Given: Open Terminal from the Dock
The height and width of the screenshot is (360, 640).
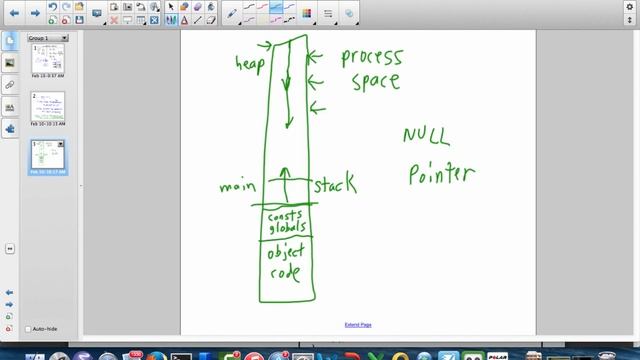Looking at the screenshot, I should (181, 357).
